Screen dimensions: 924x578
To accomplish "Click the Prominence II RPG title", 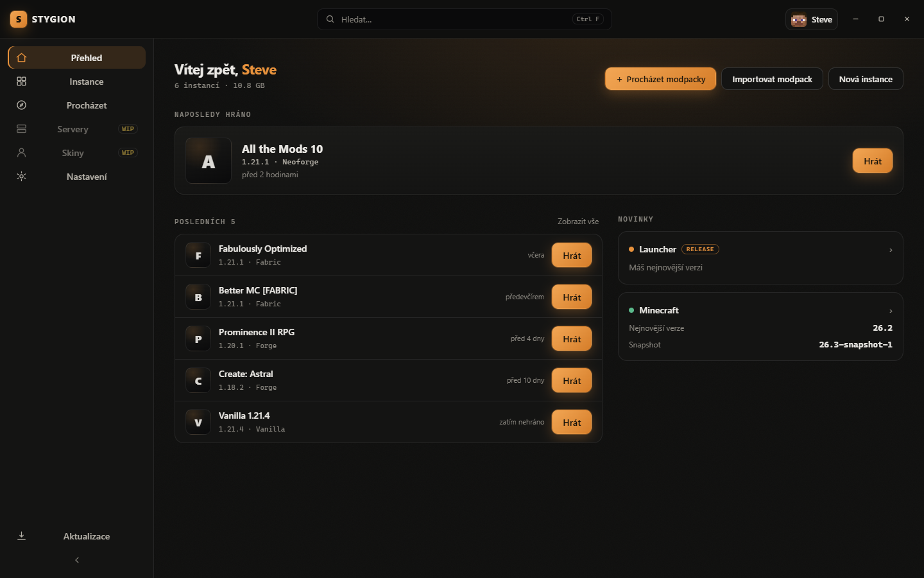I will pyautogui.click(x=257, y=332).
